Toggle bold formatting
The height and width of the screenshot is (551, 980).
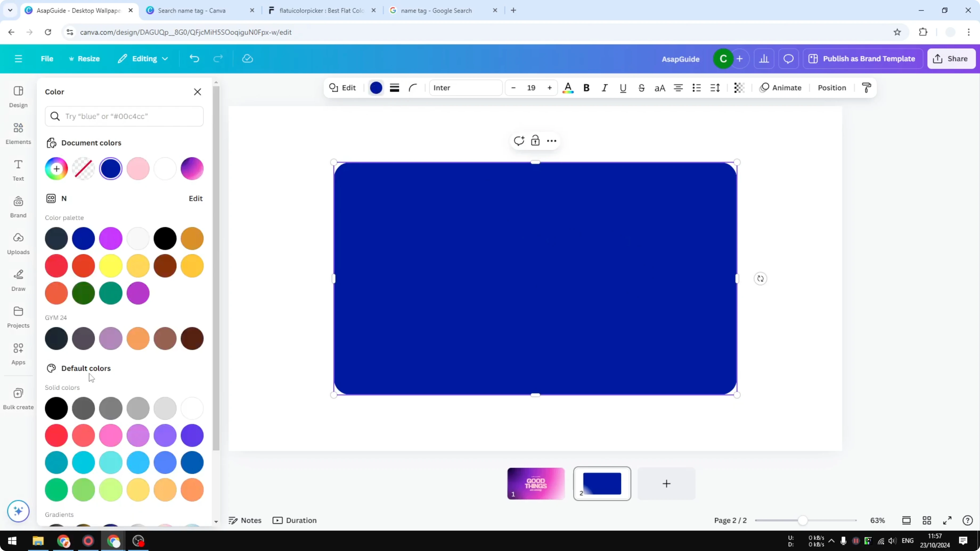(x=586, y=88)
